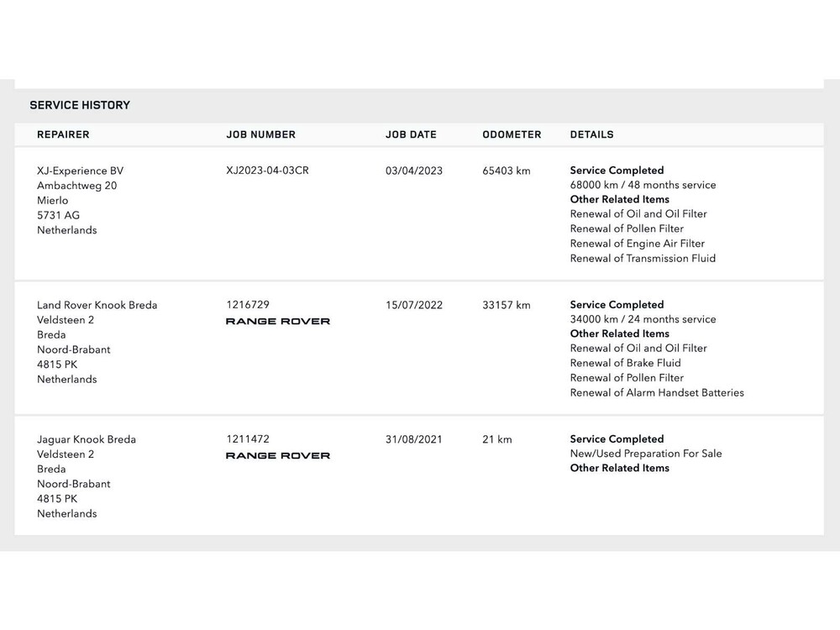Click the DETAILS column header
The height and width of the screenshot is (630, 840).
point(591,134)
